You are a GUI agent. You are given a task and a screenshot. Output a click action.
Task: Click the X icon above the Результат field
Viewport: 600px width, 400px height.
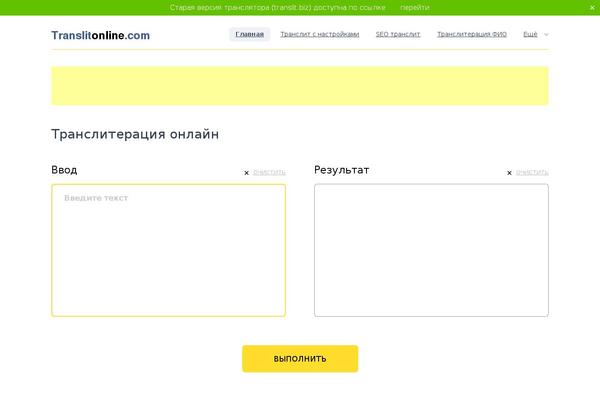click(x=509, y=173)
